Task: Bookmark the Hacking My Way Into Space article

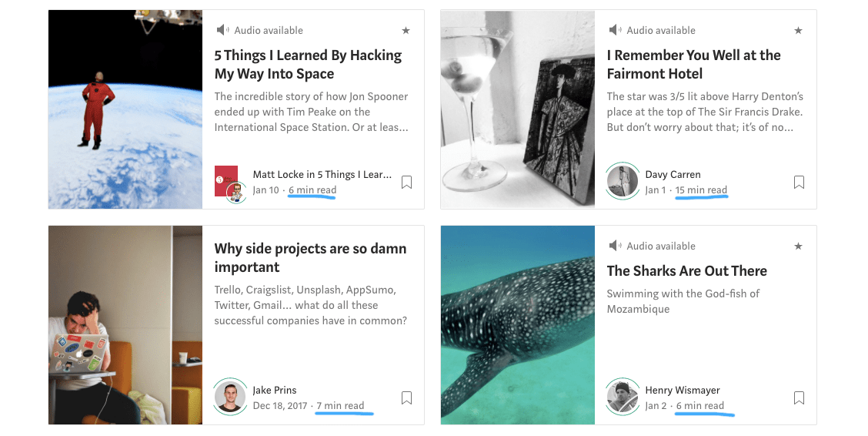Action: [406, 183]
